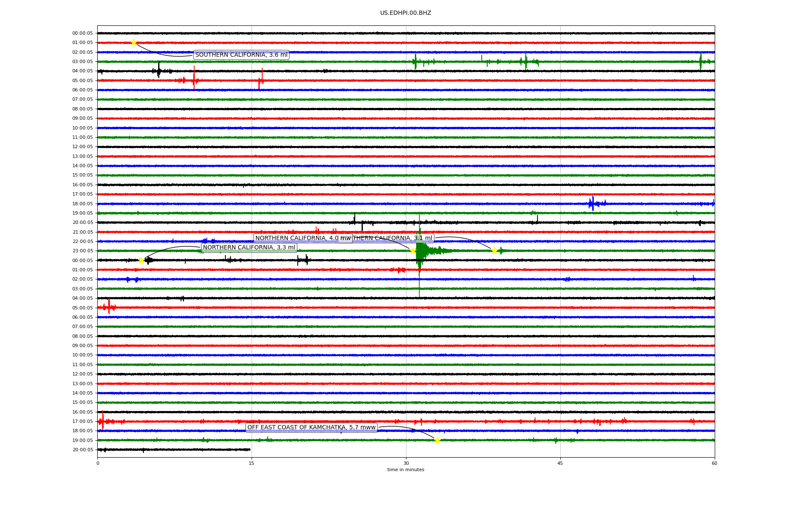Click the 15 tick on the time axis
Screen dimensions: 812x508
point(252,463)
